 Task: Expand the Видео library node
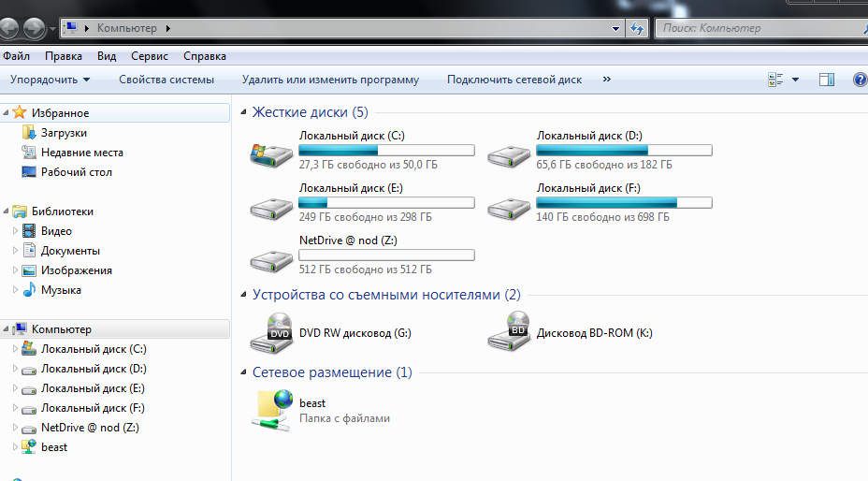(x=16, y=231)
